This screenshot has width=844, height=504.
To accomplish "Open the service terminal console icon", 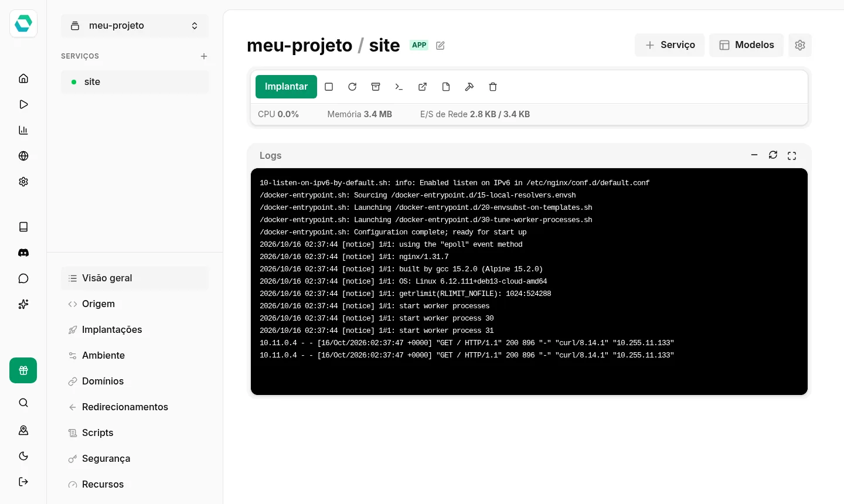I will click(399, 87).
